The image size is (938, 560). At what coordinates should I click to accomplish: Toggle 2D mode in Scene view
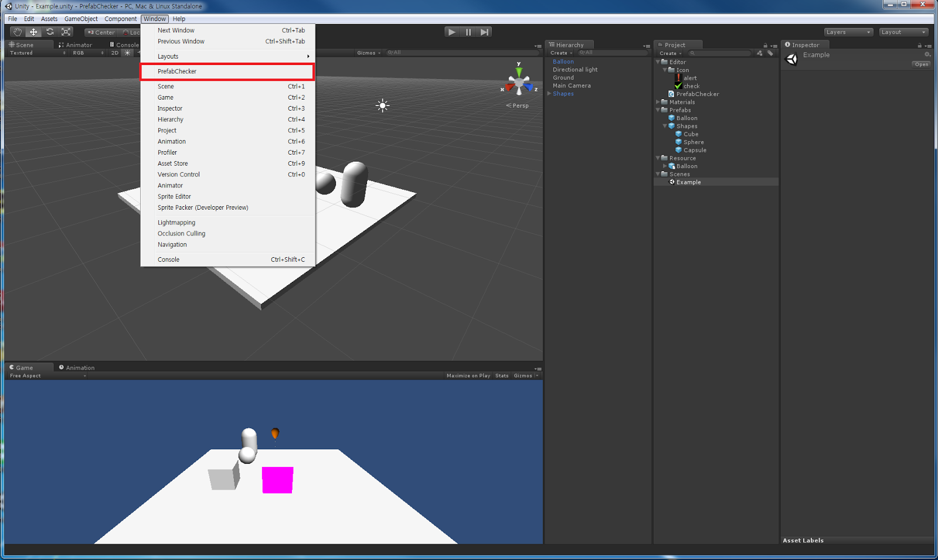point(115,53)
